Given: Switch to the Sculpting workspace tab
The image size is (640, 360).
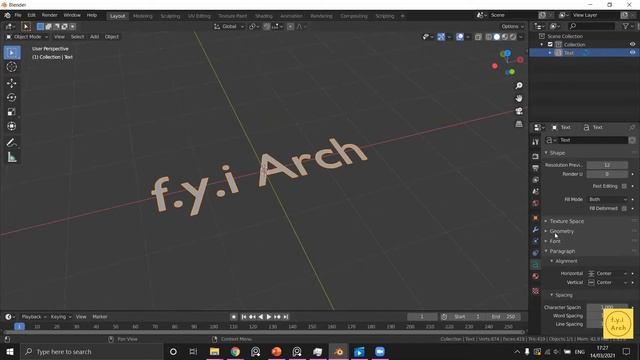Looking at the screenshot, I should pos(170,16).
